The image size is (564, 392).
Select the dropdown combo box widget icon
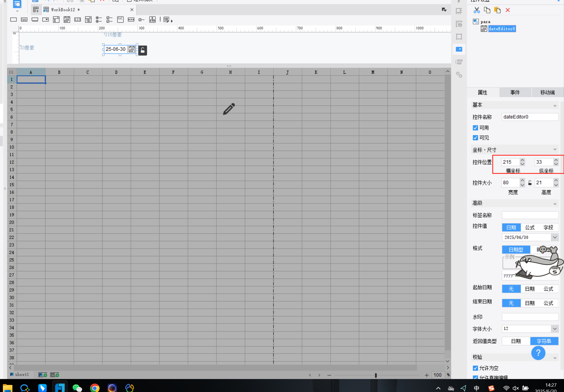(x=45, y=20)
